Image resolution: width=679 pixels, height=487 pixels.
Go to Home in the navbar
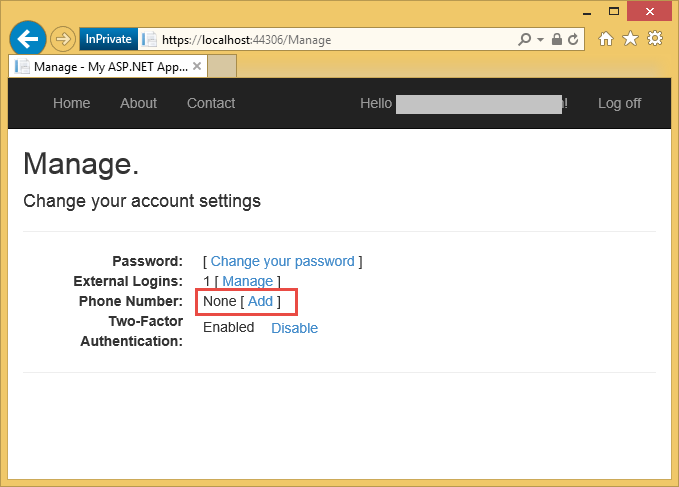(71, 103)
